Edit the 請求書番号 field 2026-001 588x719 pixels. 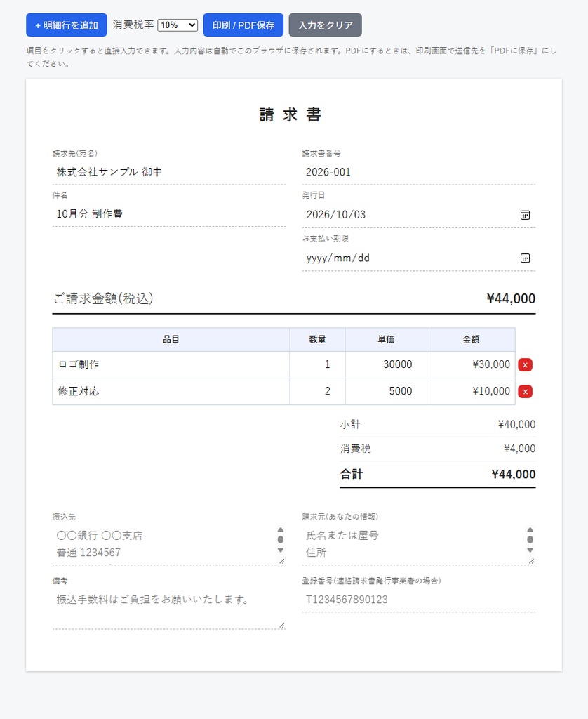[x=418, y=173]
